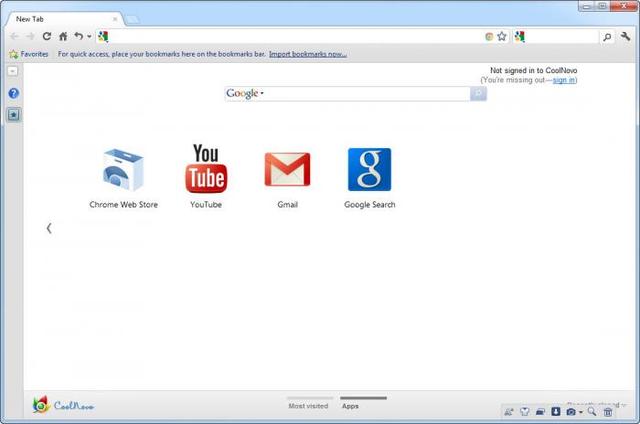Open the search engine selector in toolbar search box
The image size is (640, 424).
pos(520,37)
